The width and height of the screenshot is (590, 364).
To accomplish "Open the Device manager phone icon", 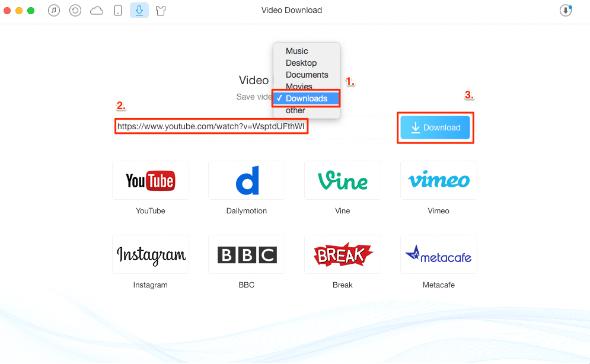I will pos(118,11).
